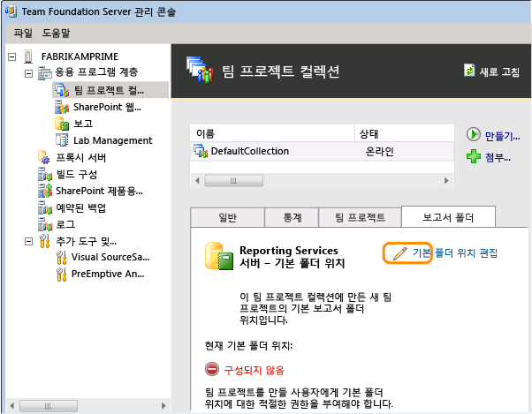Click the 첨부... link
Viewport: 532px width, 414px height.
click(x=498, y=157)
